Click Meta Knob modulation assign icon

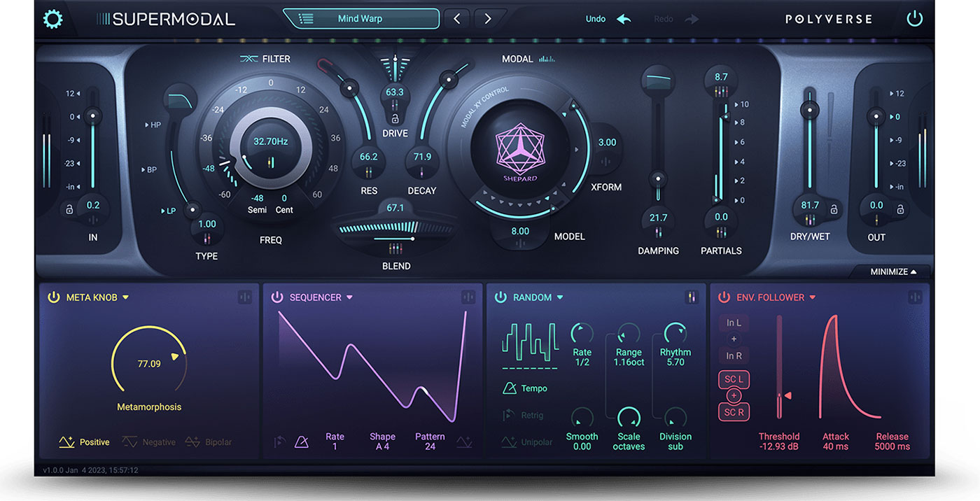pyautogui.click(x=244, y=297)
